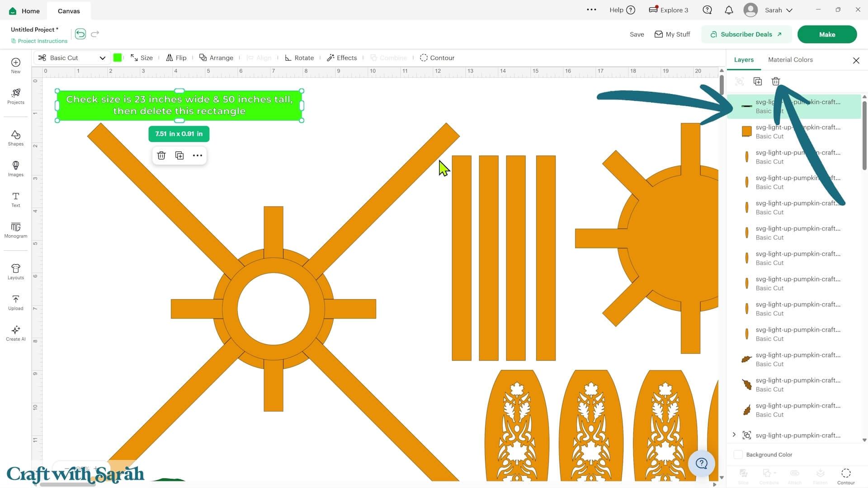Open the Images library icon
The width and height of the screenshot is (868, 488).
(x=15, y=169)
